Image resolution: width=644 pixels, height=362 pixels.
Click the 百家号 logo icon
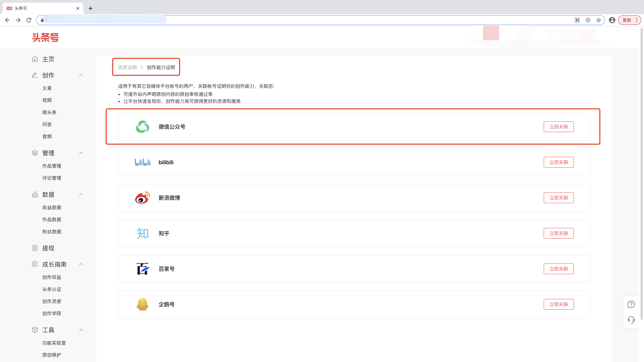pyautogui.click(x=143, y=269)
